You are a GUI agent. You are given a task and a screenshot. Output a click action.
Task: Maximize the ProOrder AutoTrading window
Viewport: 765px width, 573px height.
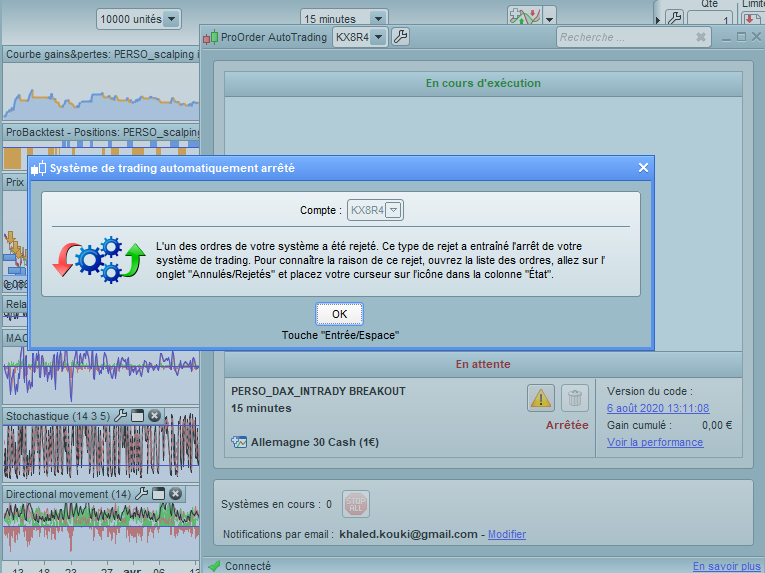click(741, 37)
